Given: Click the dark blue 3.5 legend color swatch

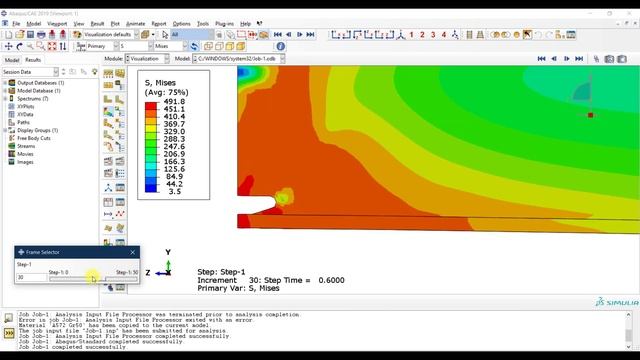Looking at the screenshot, I should pyautogui.click(x=151, y=188).
